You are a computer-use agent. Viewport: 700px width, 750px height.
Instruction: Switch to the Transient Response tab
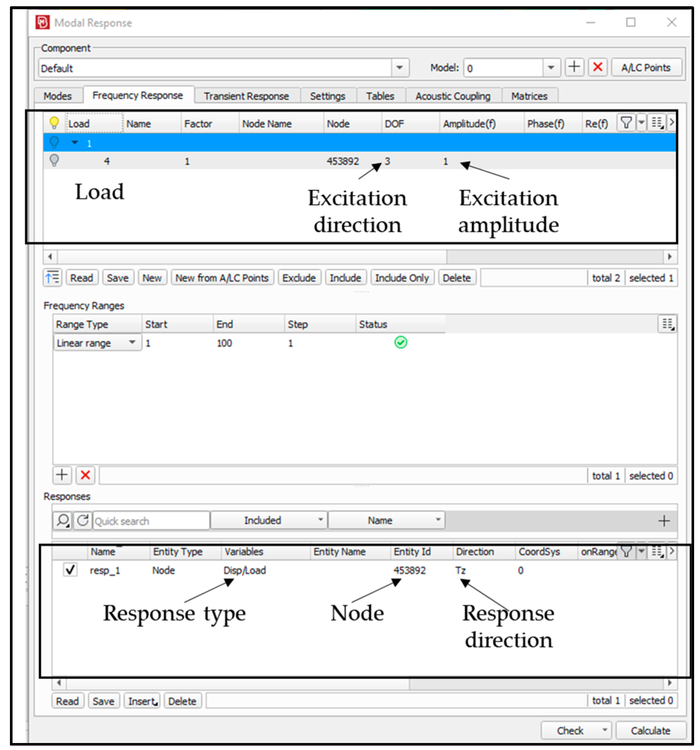point(247,96)
